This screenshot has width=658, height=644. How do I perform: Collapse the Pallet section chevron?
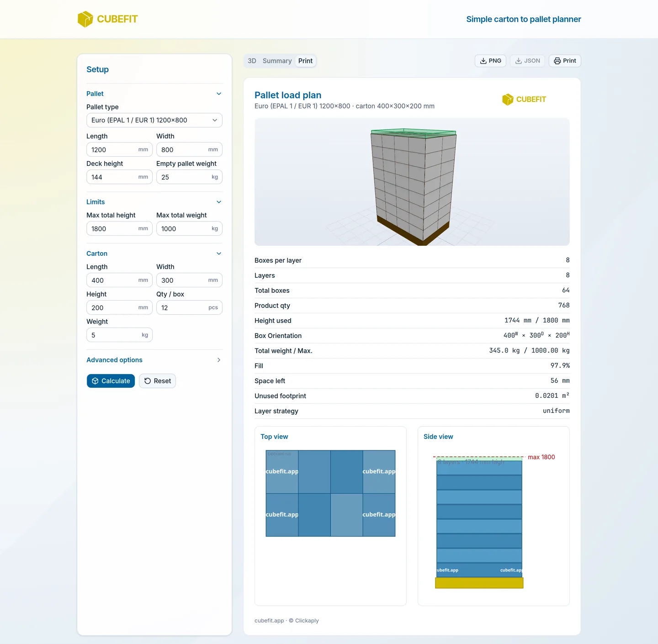point(219,94)
